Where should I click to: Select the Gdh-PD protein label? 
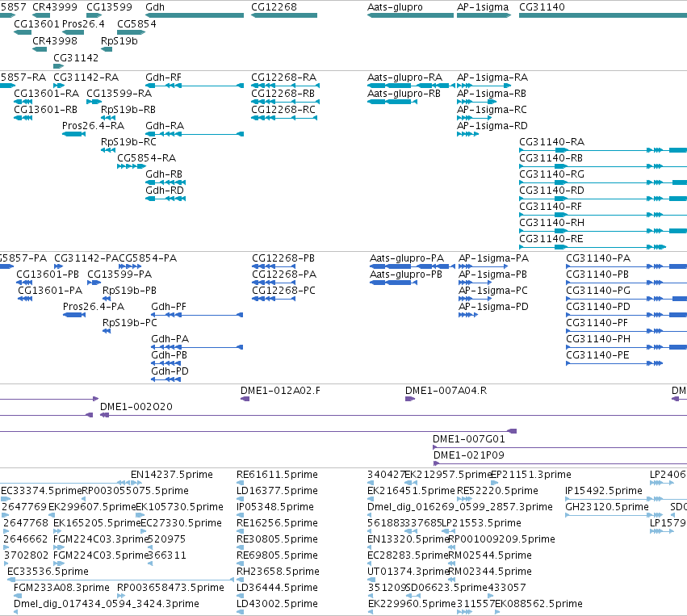[170, 371]
